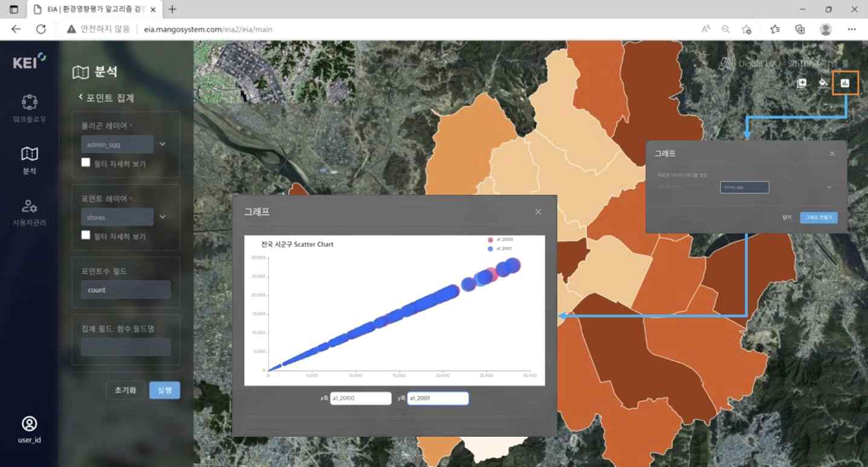Click the browser back arrow
The image size is (868, 467).
(x=16, y=29)
